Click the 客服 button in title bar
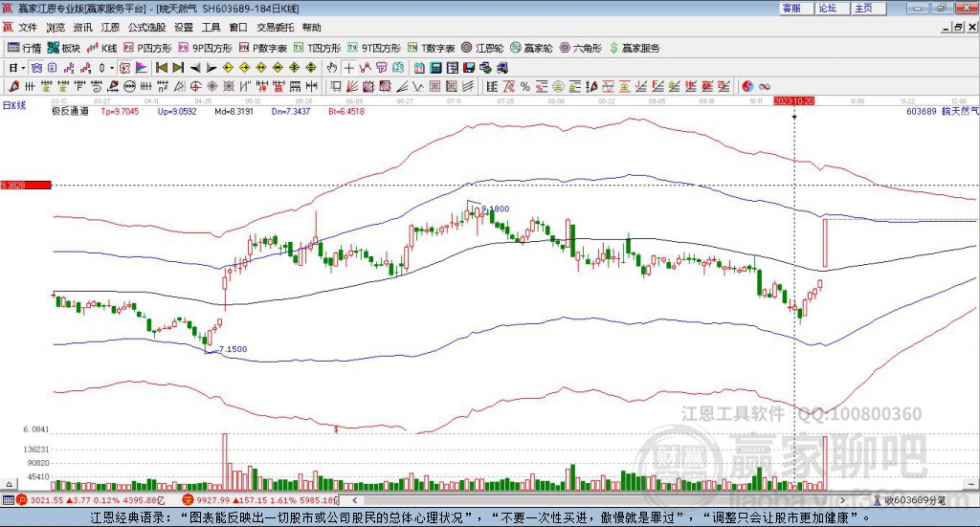 click(797, 8)
